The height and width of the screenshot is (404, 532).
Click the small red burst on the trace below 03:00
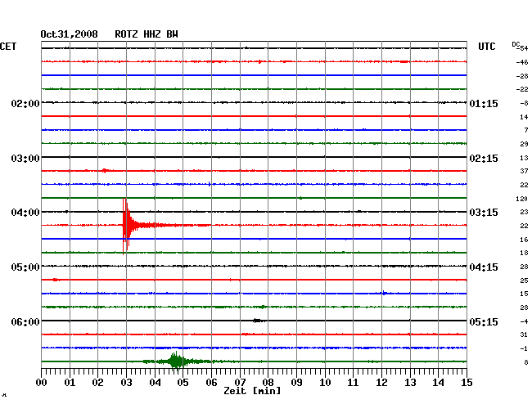106,170
